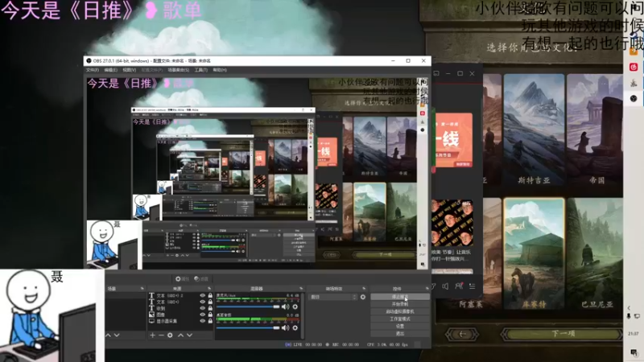644x362 pixels.
Task: Click friends icon in music player
Action: 459,286
